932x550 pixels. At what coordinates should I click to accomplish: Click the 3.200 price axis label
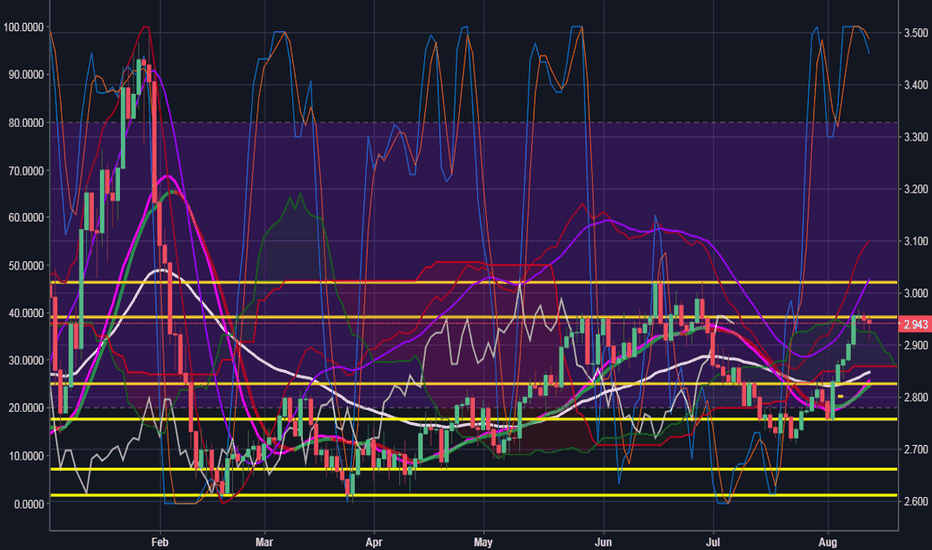pos(915,189)
